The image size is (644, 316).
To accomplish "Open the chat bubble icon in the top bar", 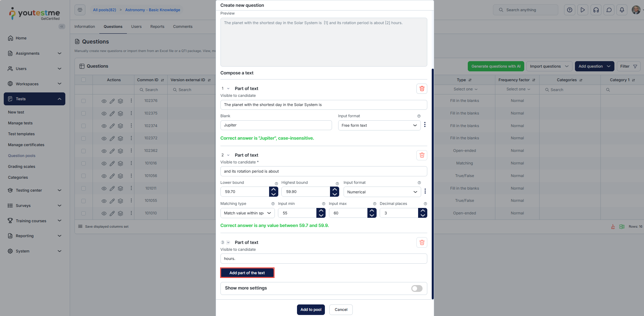I will click(x=609, y=10).
